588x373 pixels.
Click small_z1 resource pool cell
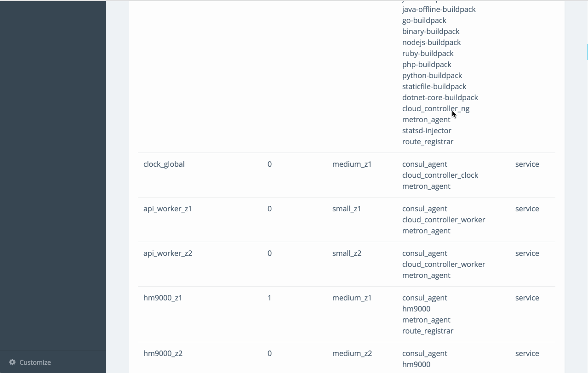pyautogui.click(x=347, y=209)
